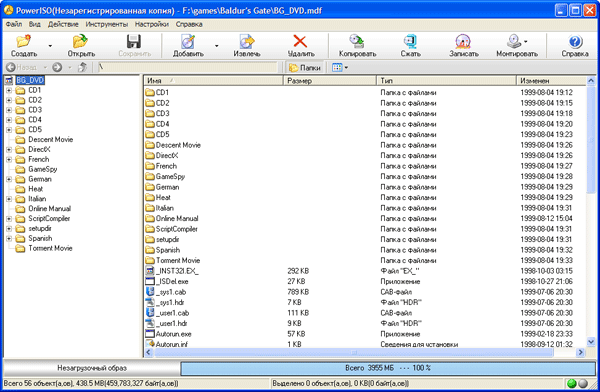
Task: Expand German node in folder tree
Action: [9, 179]
